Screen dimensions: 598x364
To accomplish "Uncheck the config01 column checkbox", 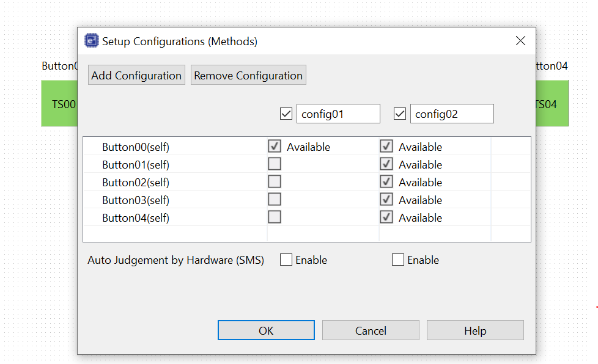I will click(286, 114).
